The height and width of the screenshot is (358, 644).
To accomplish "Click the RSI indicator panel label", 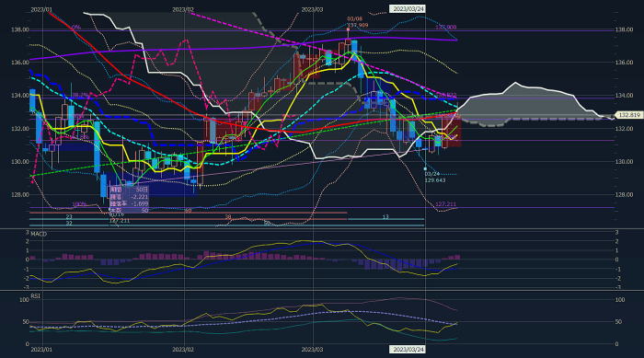I will click(35, 296).
